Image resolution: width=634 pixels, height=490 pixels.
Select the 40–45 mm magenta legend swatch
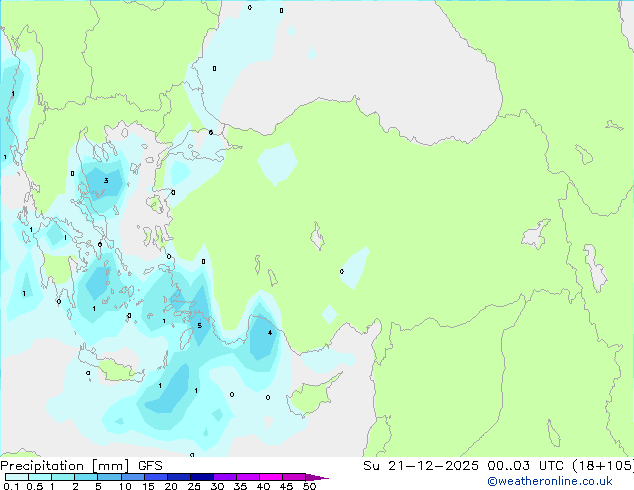(271, 477)
